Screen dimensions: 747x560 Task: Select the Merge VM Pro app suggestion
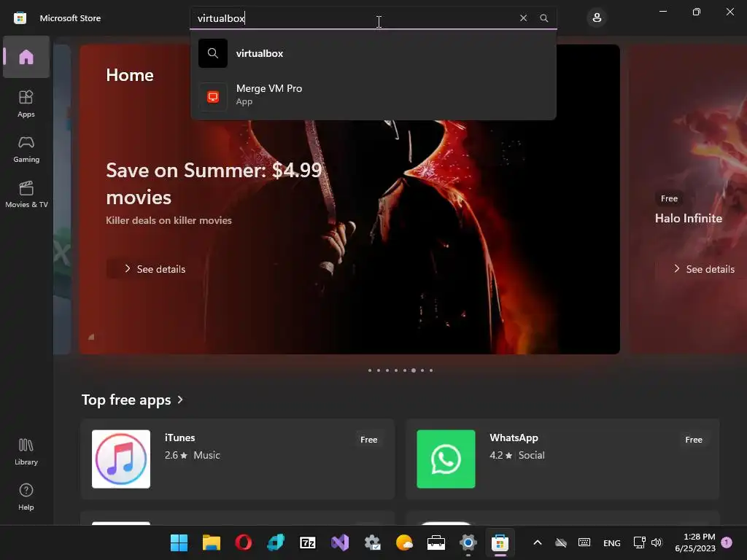click(x=373, y=96)
